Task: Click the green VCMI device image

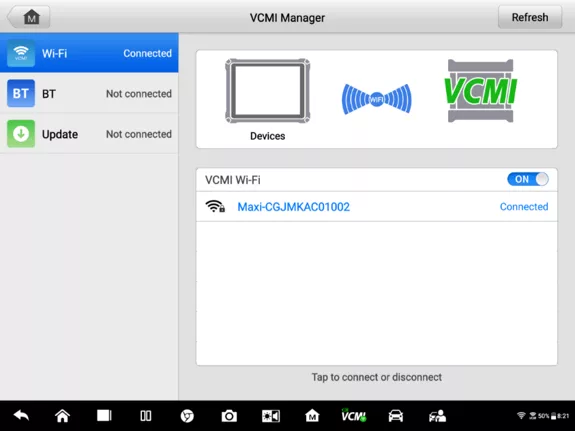Action: [480, 91]
